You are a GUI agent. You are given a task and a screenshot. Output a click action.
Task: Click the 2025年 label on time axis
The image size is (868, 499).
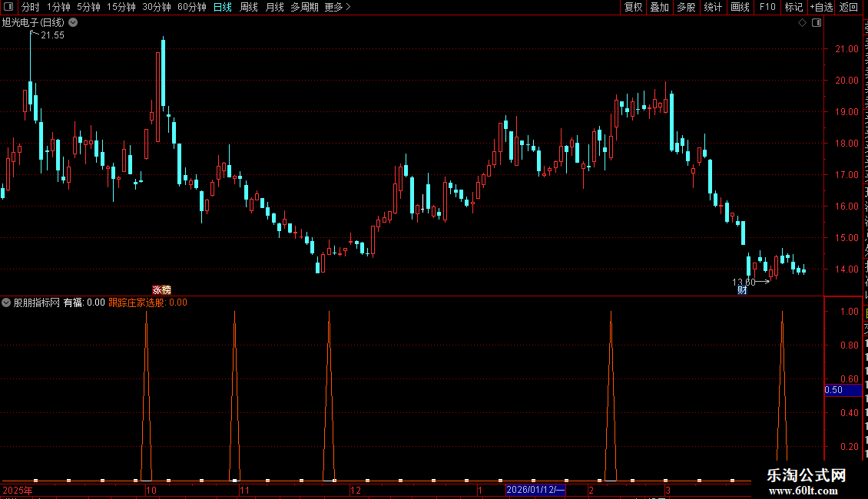click(x=18, y=490)
